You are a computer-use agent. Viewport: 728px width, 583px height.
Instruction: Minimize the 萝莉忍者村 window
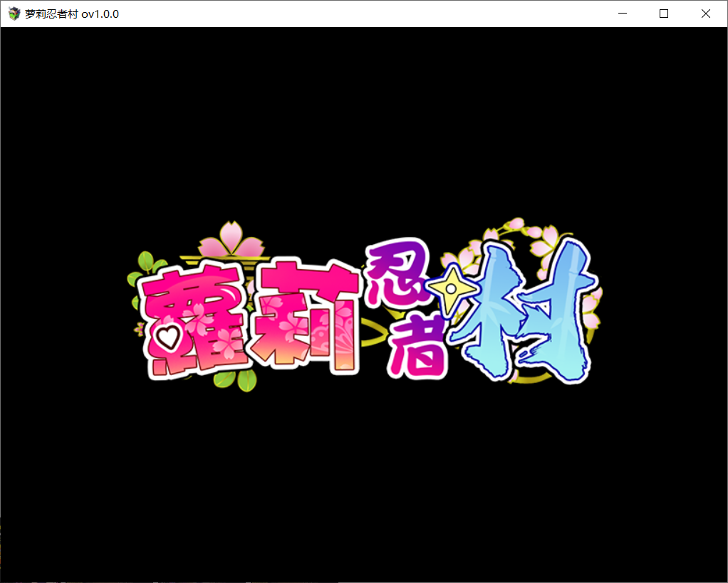click(x=623, y=14)
